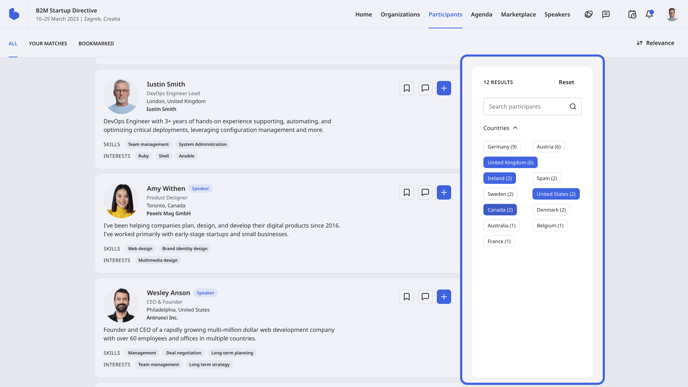Image resolution: width=688 pixels, height=387 pixels.
Task: Message Iustin Smith via chat icon
Action: click(425, 88)
